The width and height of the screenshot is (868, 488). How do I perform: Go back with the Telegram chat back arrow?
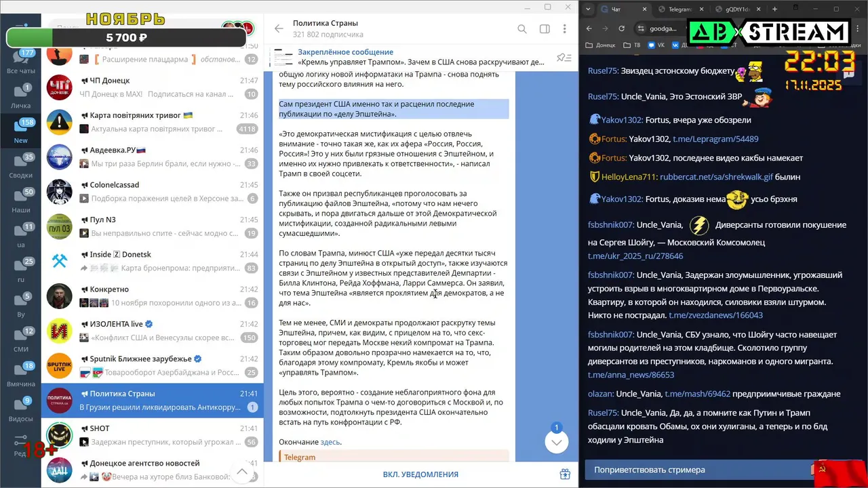point(279,29)
